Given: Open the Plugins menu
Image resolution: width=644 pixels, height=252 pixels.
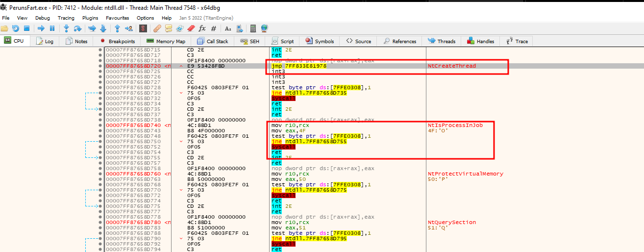Looking at the screenshot, I should coord(90,18).
